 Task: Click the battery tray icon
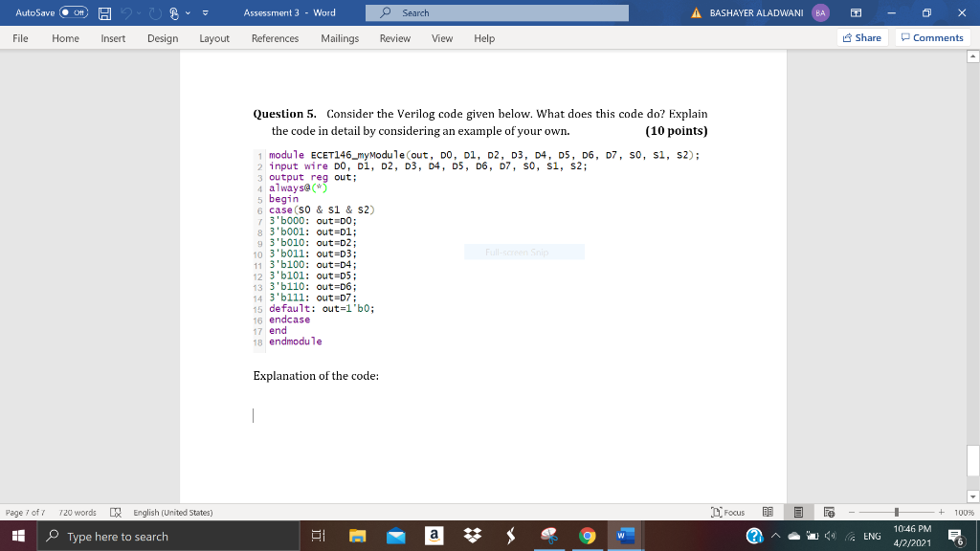(x=813, y=536)
